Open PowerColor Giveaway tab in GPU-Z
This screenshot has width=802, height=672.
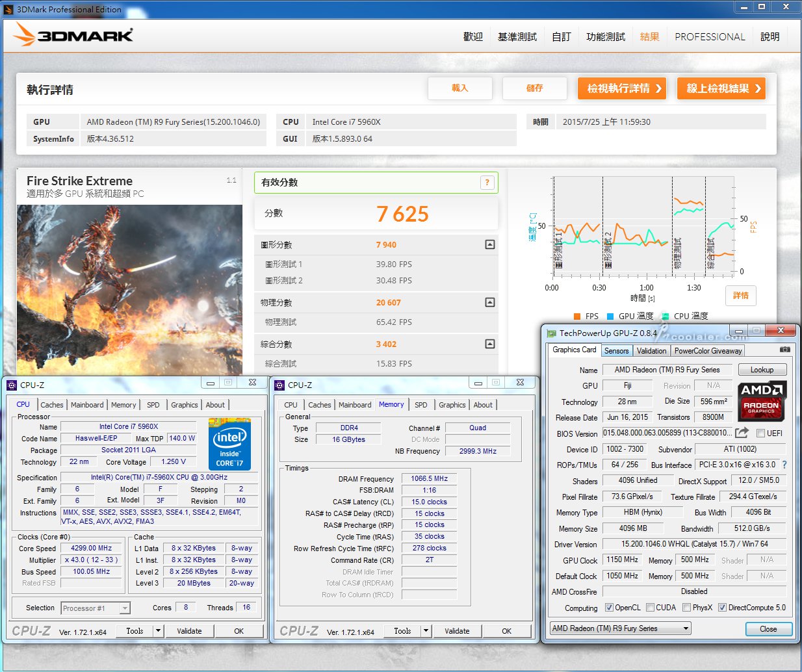[708, 351]
